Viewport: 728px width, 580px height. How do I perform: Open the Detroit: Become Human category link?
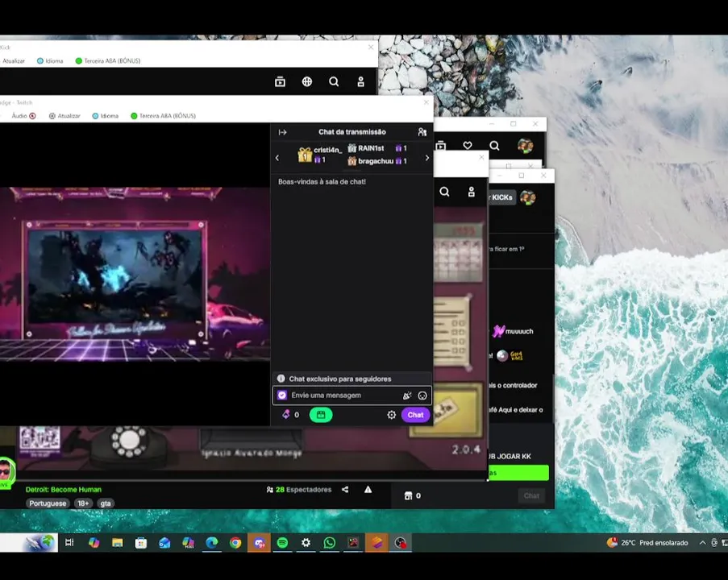coord(63,490)
